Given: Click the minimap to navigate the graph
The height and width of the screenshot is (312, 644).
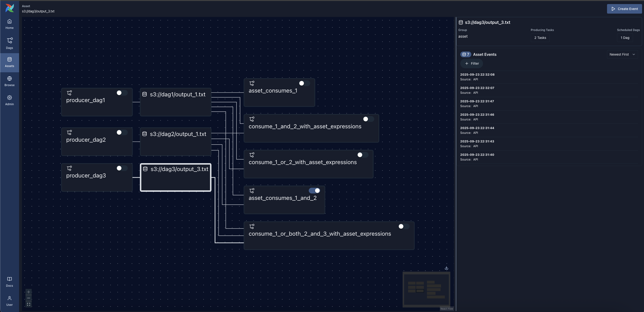Looking at the screenshot, I should coord(426,290).
